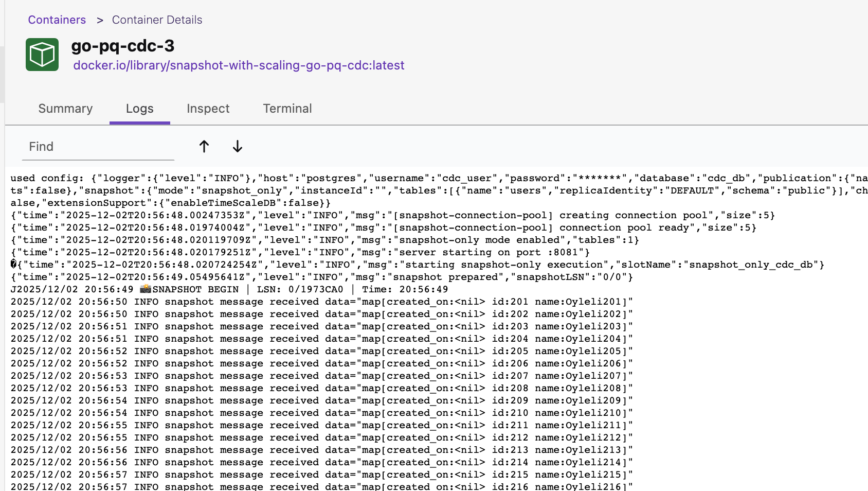Screen dimensions: 868x491
Task: Select the Logs tab
Action: pyautogui.click(x=139, y=109)
